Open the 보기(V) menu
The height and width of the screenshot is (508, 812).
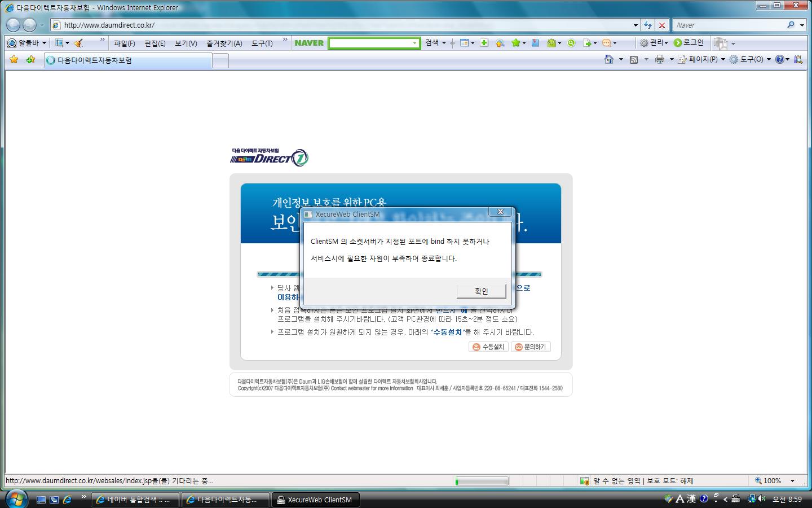point(186,43)
